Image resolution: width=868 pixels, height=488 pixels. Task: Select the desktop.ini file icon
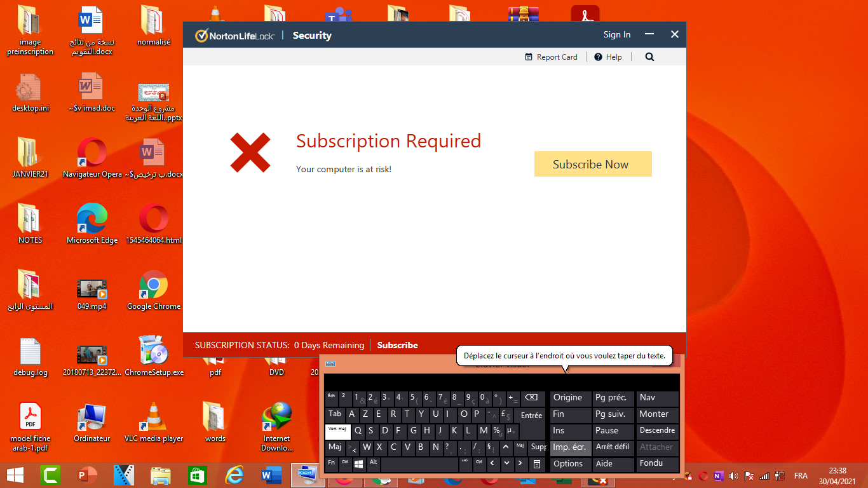[x=30, y=92]
